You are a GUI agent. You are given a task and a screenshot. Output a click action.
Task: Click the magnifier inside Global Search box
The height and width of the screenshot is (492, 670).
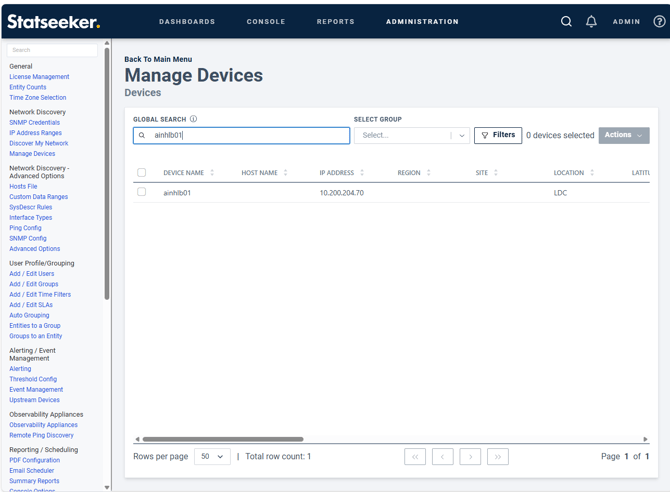(142, 135)
